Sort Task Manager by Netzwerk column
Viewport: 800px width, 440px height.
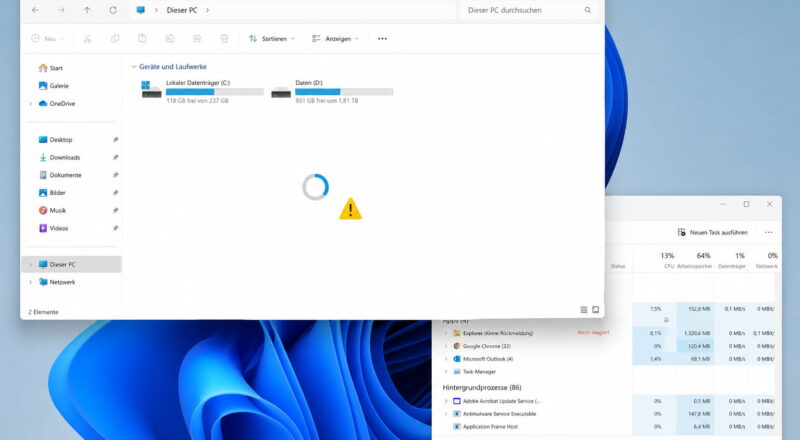(x=766, y=260)
